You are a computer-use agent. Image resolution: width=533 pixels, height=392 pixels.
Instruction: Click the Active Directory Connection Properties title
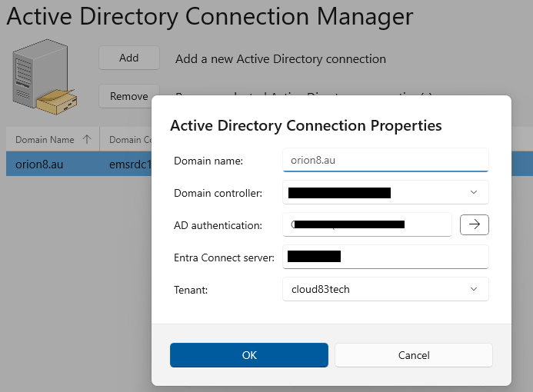pos(305,125)
